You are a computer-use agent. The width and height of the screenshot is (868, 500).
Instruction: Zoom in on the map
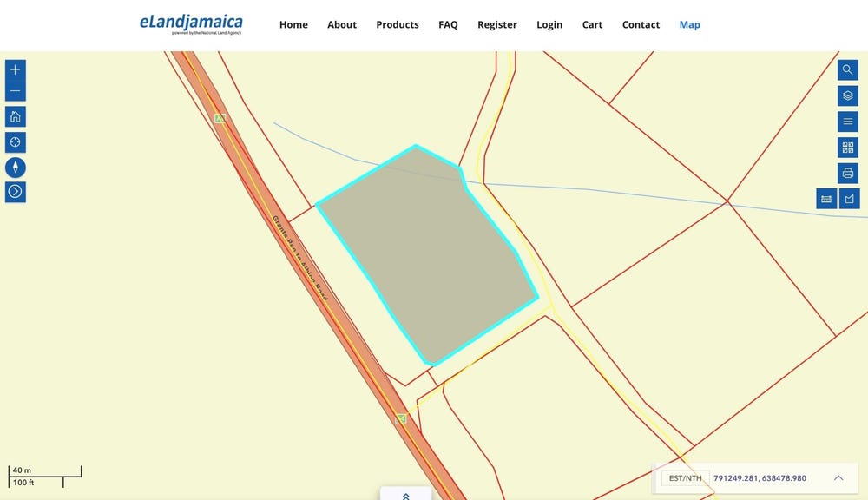[x=16, y=70]
